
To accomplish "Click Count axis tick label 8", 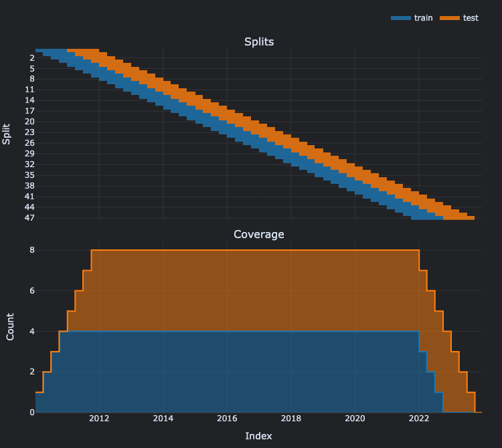I will 32,250.
